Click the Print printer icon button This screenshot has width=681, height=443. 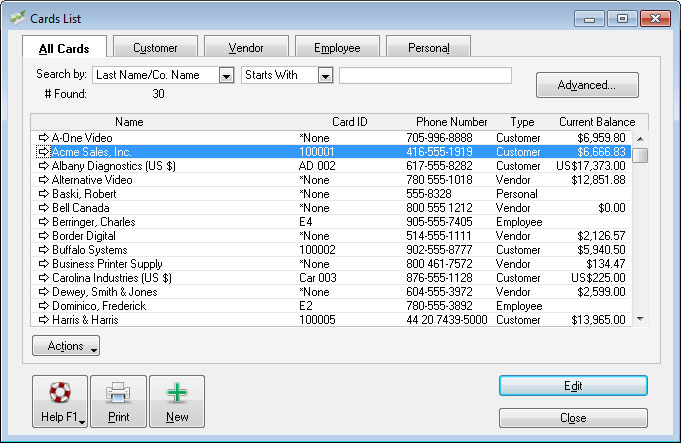119,401
